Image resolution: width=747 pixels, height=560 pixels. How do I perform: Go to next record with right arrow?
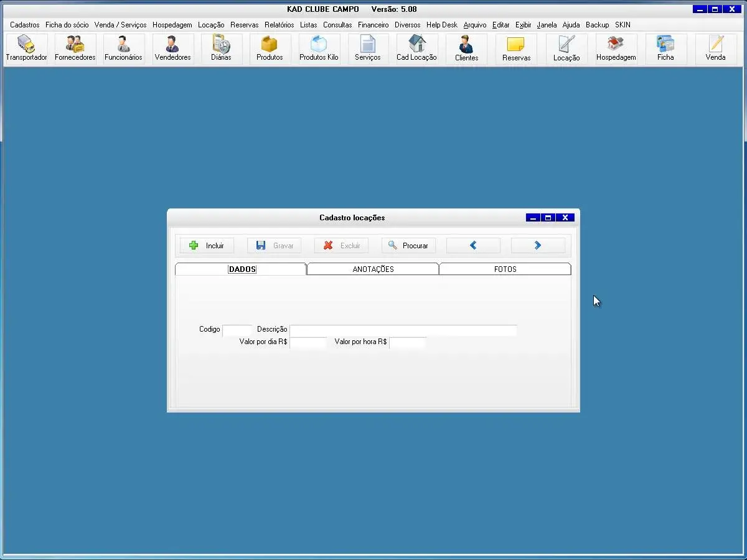tap(538, 246)
